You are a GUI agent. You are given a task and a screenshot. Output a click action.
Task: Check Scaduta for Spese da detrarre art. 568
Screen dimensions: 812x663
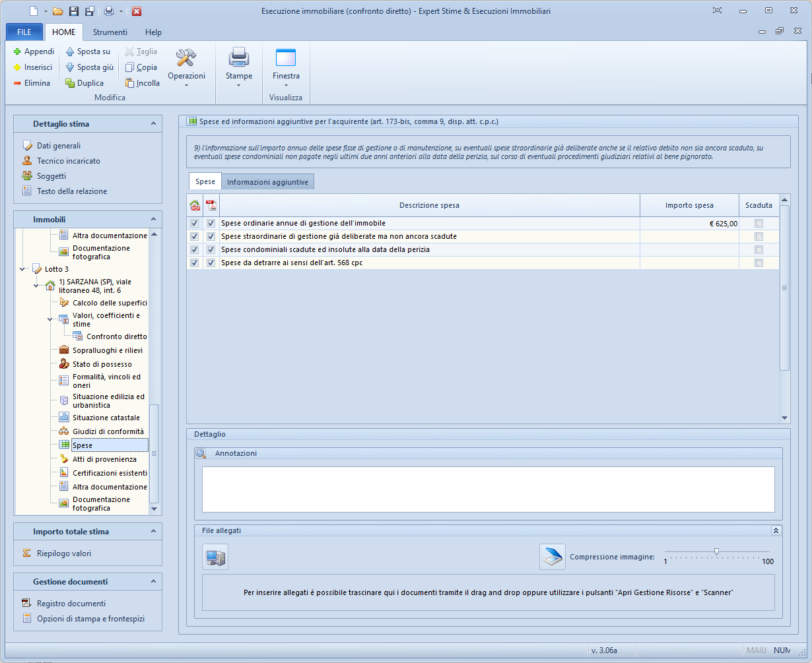tap(759, 263)
